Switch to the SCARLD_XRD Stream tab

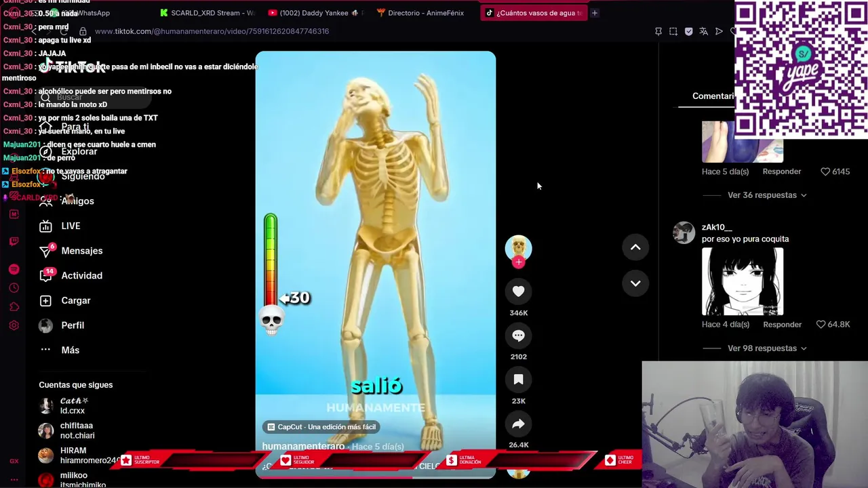pyautogui.click(x=208, y=13)
